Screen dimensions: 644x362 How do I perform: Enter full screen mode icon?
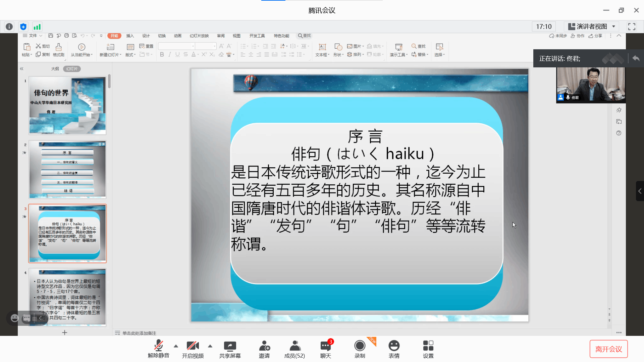click(x=632, y=27)
